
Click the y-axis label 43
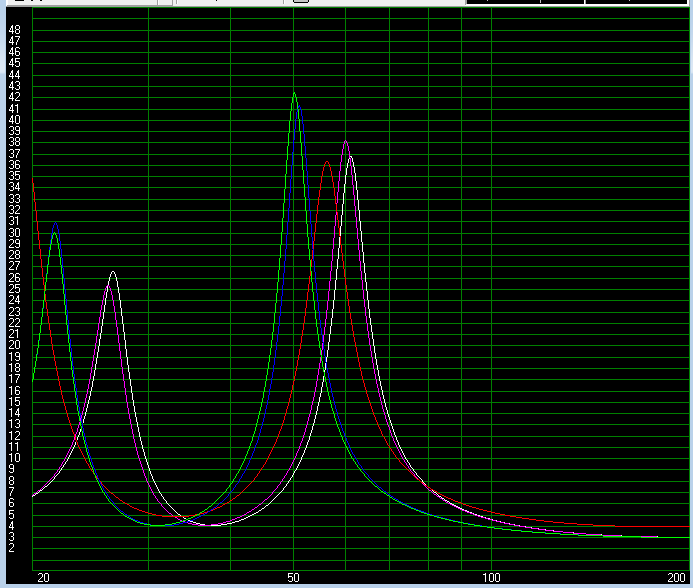click(x=14, y=86)
